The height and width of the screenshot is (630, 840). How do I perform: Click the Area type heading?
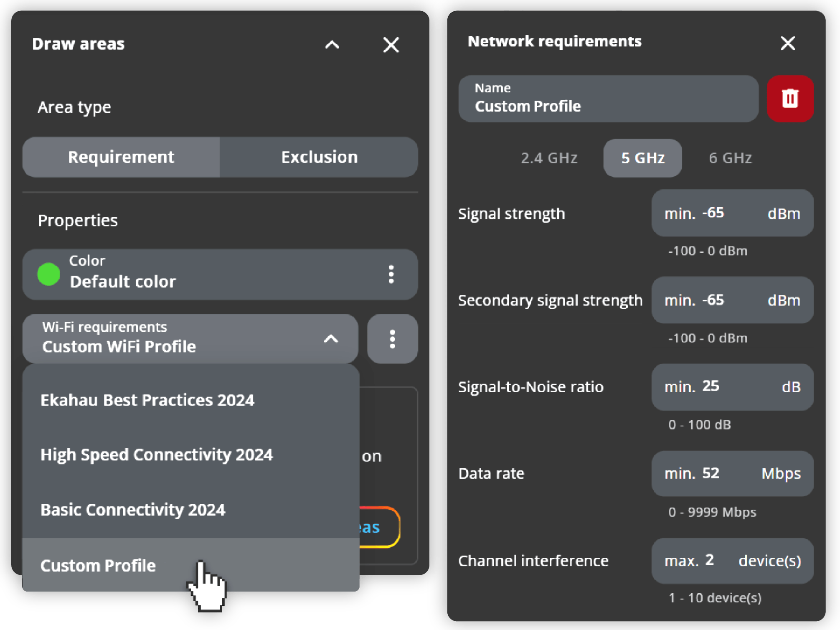[74, 108]
